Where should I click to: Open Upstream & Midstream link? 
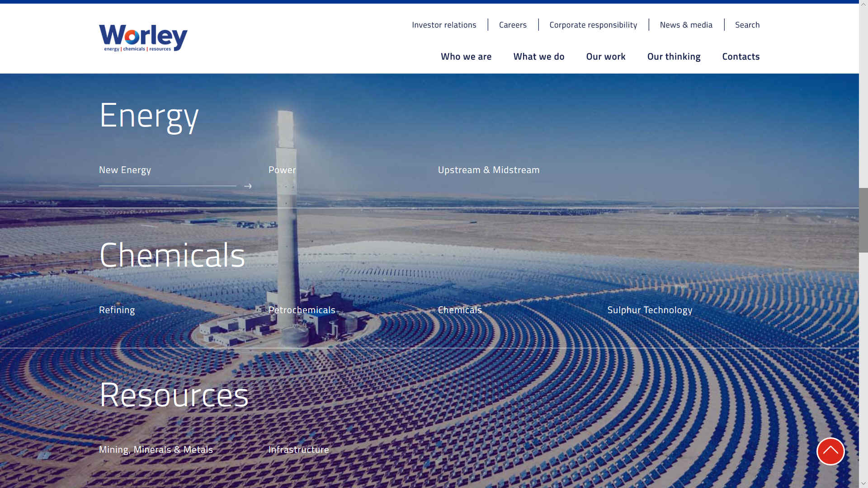coord(488,170)
